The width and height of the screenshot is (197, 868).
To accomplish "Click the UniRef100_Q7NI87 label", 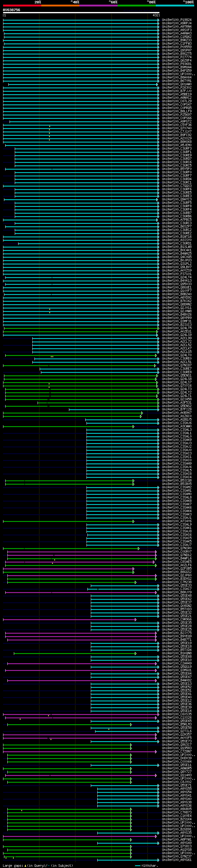I will (177, 365).
